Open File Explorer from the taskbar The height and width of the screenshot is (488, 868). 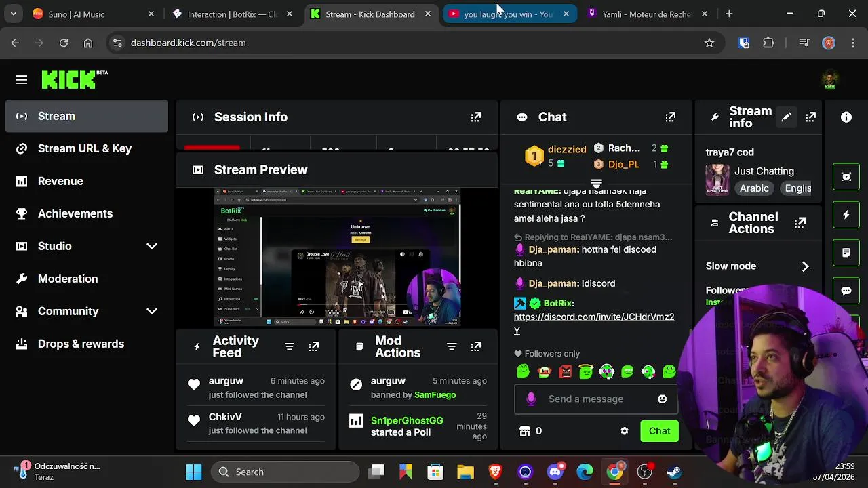[465, 472]
